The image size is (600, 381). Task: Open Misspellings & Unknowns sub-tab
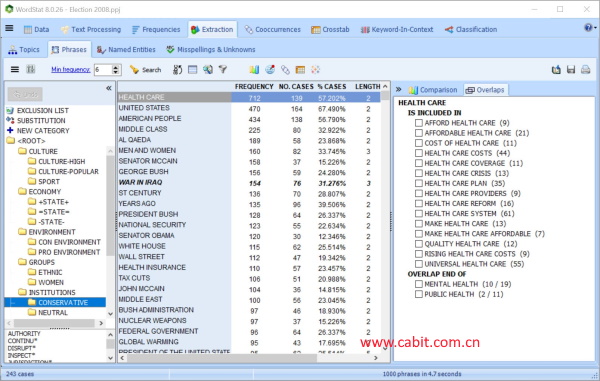click(211, 50)
